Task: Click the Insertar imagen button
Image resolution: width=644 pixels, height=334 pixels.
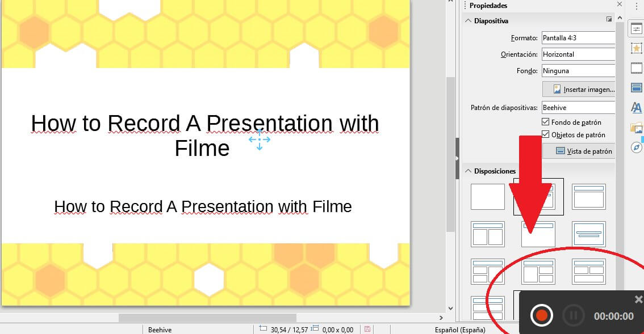Action: click(x=579, y=90)
